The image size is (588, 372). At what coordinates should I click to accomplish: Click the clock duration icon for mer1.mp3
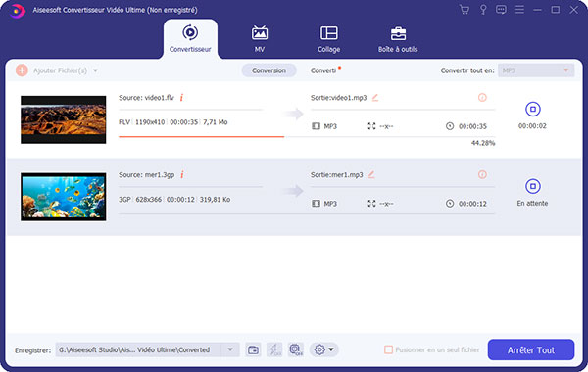(x=450, y=204)
